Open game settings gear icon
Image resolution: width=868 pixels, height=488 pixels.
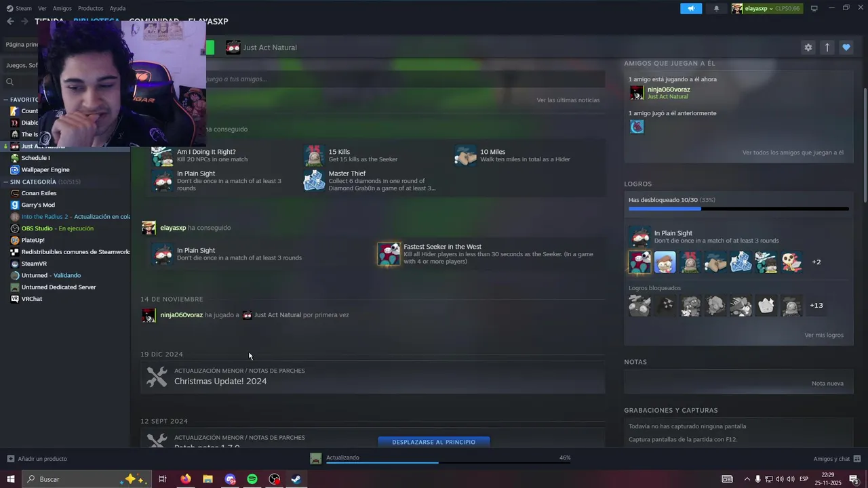(808, 47)
